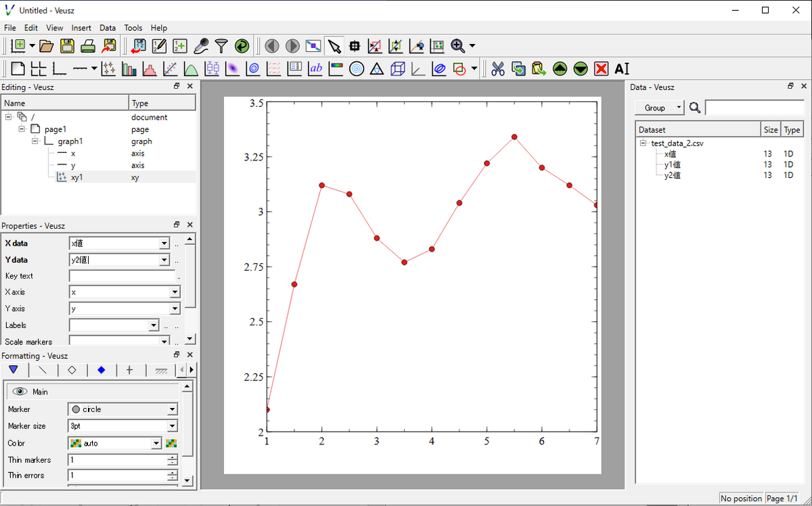Switch to marker fill blue diamond tab

coord(101,370)
